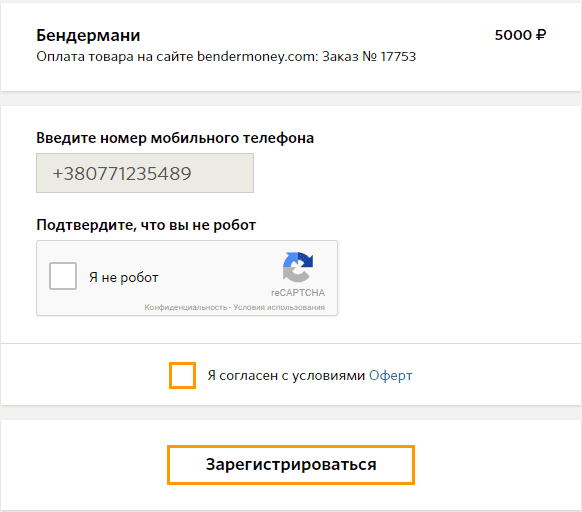Click the "Я согласен с условиями" label
The height and width of the screenshot is (512, 582).
point(286,375)
